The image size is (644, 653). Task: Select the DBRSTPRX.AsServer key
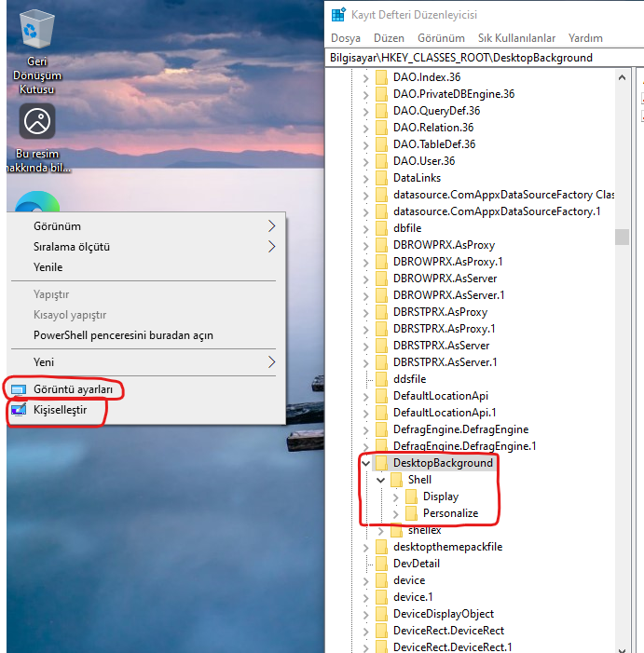click(441, 346)
